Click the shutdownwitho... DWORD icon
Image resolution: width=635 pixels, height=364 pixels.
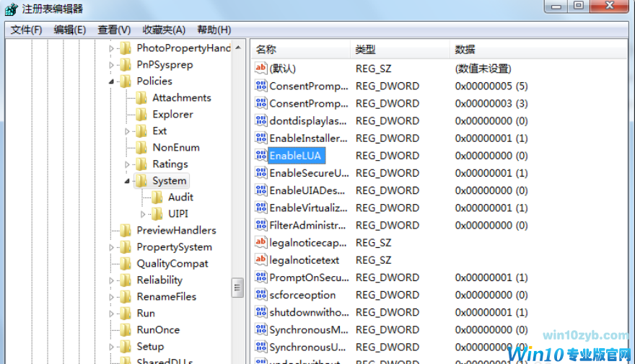pyautogui.click(x=260, y=311)
